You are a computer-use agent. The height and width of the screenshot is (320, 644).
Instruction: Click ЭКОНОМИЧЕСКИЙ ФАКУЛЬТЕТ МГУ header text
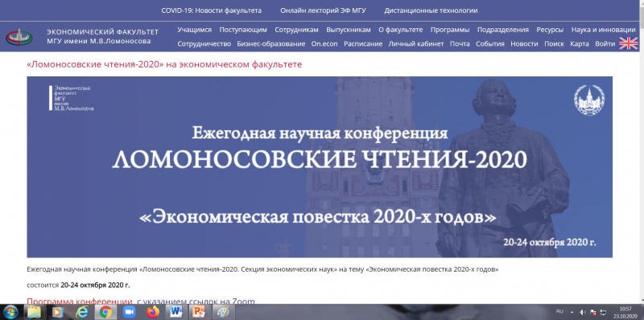(x=102, y=36)
